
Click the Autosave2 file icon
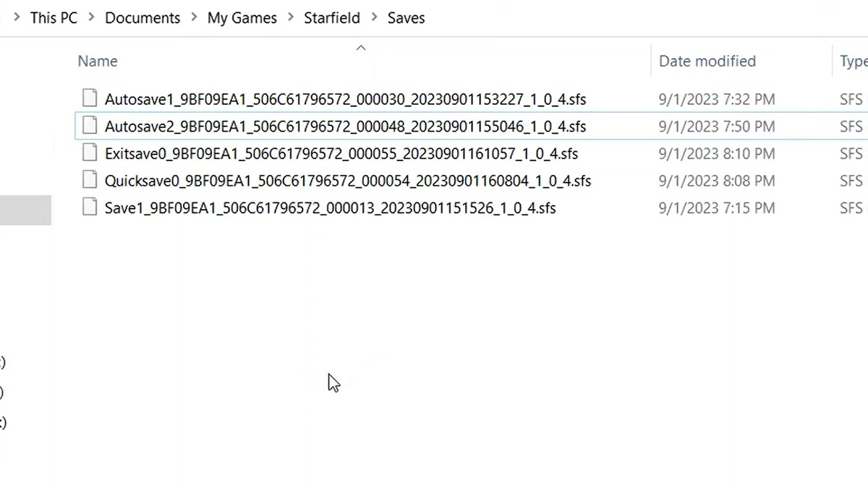(x=89, y=126)
